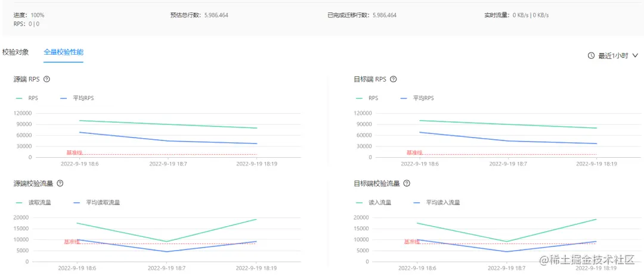Toggle RPS legend in 目标端 RPS chart
This screenshot has width=644, height=275.
pyautogui.click(x=367, y=98)
